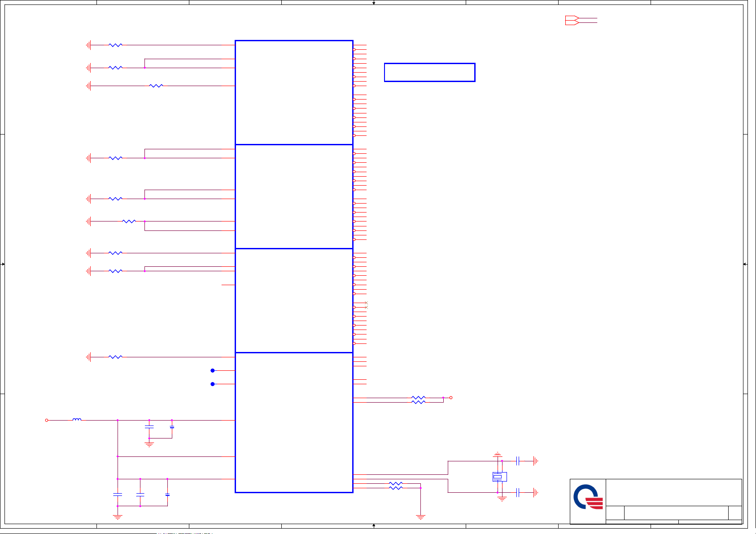This screenshot has width=756, height=534.
Task: Select the inverted ground symbol above the crystal
Action: (x=498, y=455)
